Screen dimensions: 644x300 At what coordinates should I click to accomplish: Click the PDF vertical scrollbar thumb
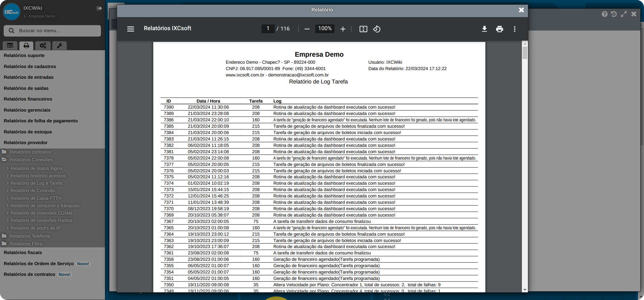pyautogui.click(x=525, y=53)
